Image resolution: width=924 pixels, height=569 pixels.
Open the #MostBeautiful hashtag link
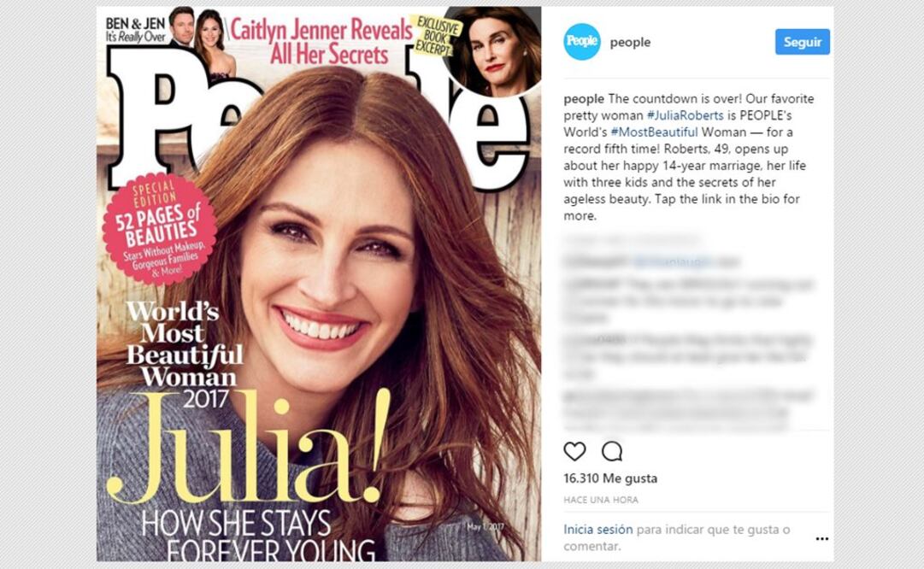point(654,132)
